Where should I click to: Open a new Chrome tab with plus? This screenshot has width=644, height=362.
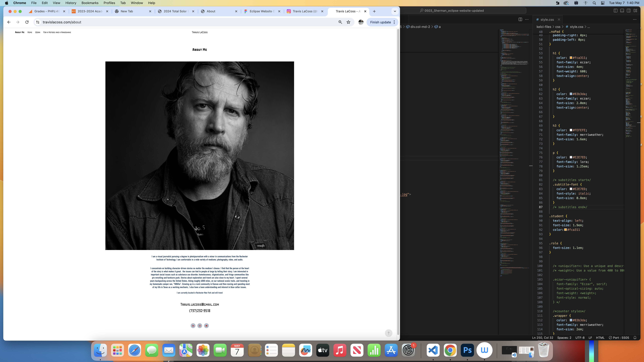click(x=374, y=11)
